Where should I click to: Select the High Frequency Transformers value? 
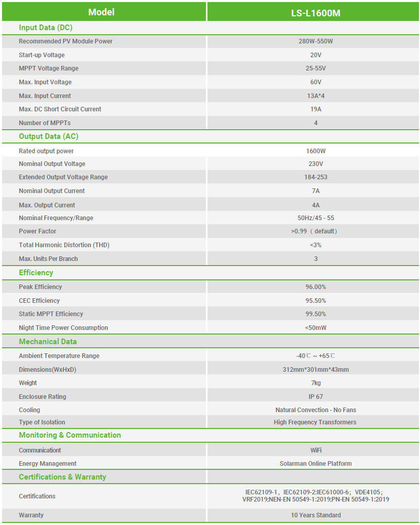click(315, 422)
